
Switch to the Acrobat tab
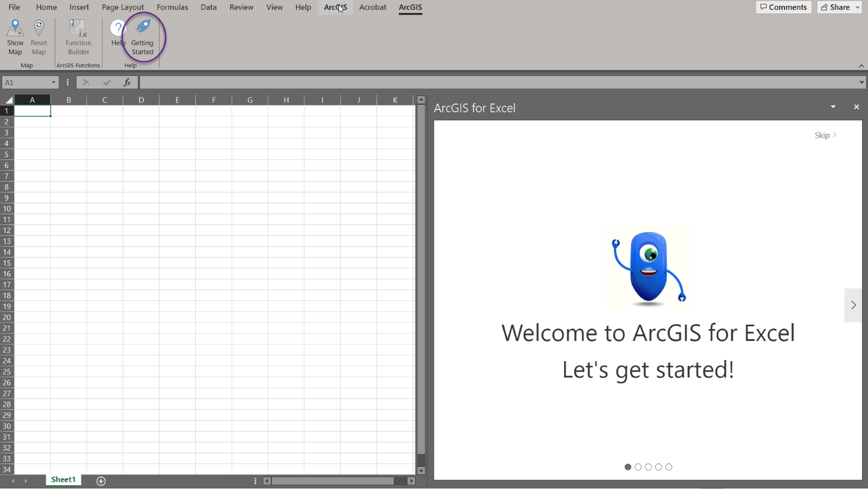(373, 7)
